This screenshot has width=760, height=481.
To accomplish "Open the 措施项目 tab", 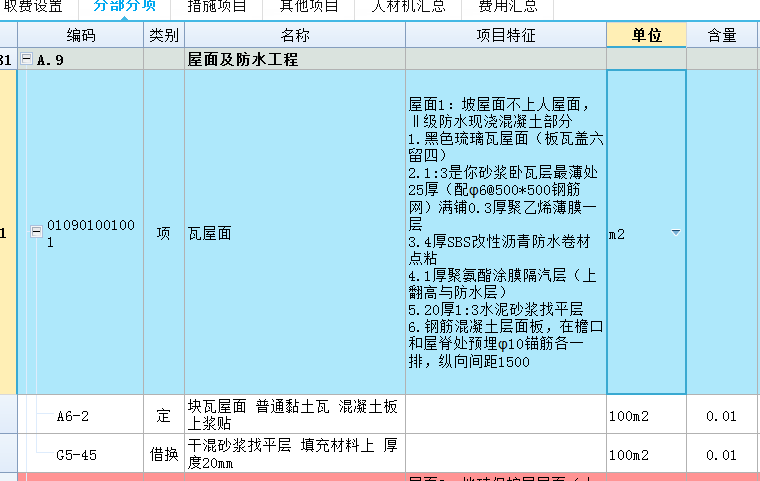I will point(217,7).
